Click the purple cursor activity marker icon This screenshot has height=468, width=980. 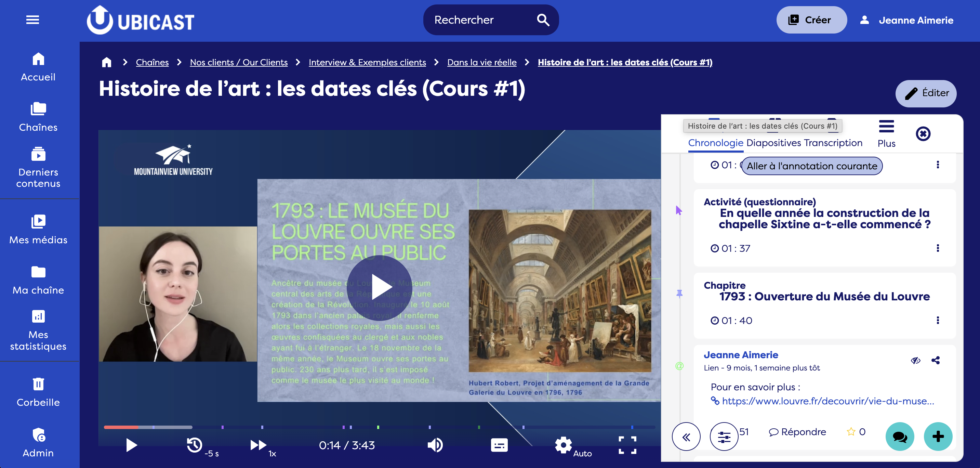679,210
